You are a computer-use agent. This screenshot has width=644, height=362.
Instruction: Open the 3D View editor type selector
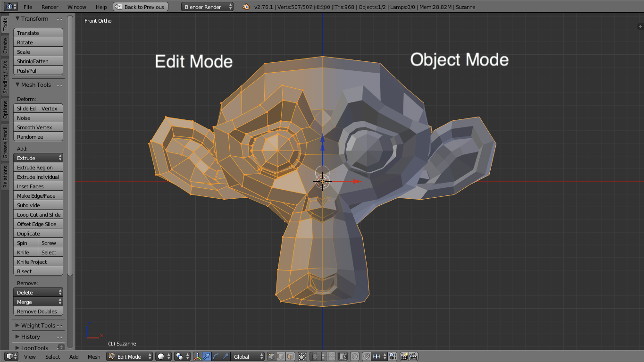[11, 356]
